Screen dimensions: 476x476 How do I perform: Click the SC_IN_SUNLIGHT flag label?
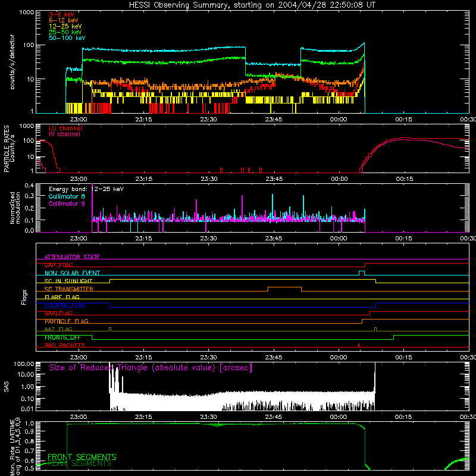coord(68,281)
